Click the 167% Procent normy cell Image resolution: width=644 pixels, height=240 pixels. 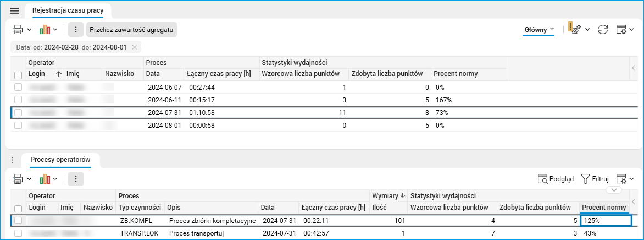(469, 100)
